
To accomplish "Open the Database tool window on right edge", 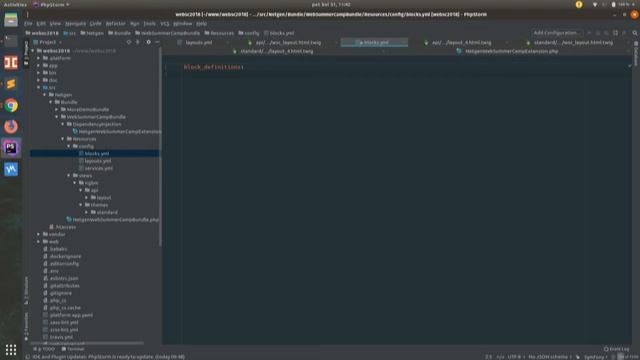I will (636, 53).
